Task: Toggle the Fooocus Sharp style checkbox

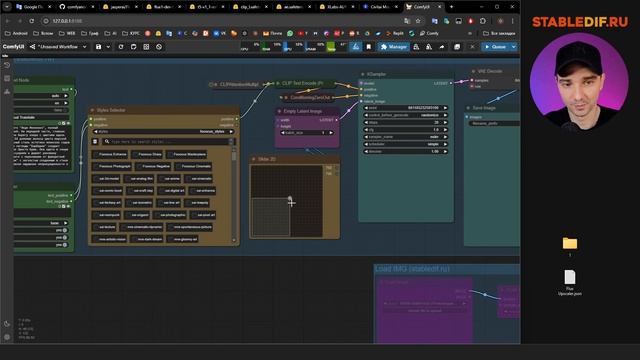Action: point(147,154)
